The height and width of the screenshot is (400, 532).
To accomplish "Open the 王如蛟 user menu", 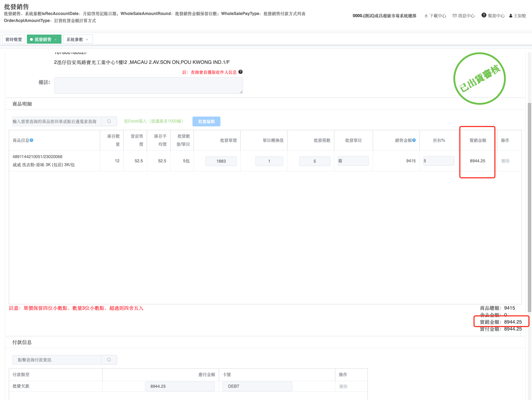I will pyautogui.click(x=518, y=16).
